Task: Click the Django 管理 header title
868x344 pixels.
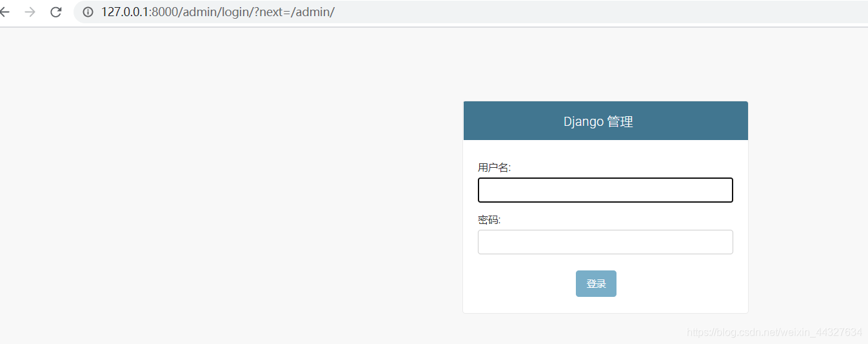Action: tap(598, 121)
